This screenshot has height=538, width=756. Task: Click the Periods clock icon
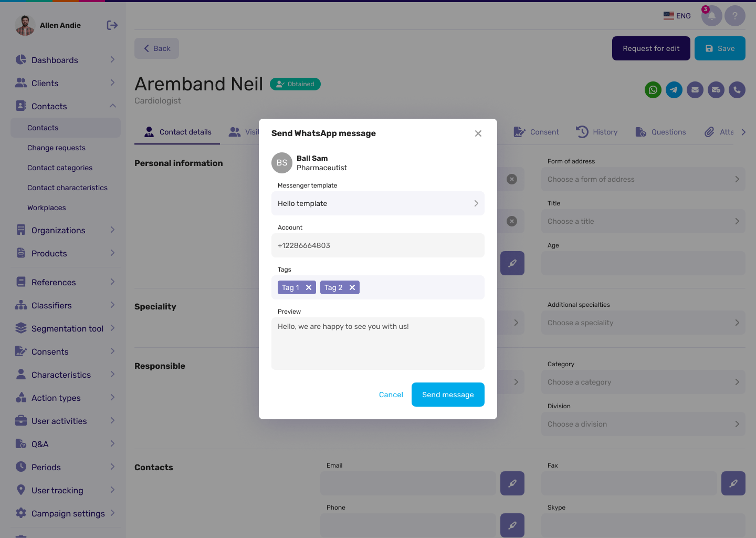[x=21, y=467]
